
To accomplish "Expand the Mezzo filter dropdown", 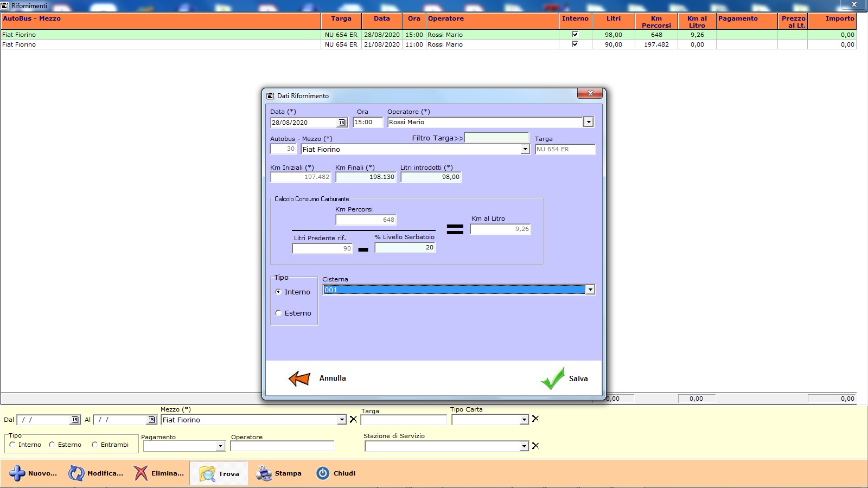I will pos(342,420).
